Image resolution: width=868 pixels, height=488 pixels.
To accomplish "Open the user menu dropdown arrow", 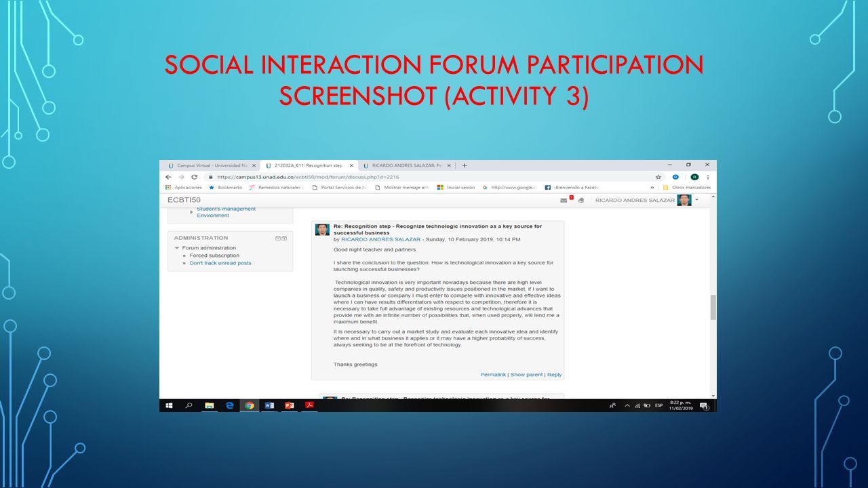I will [x=696, y=200].
